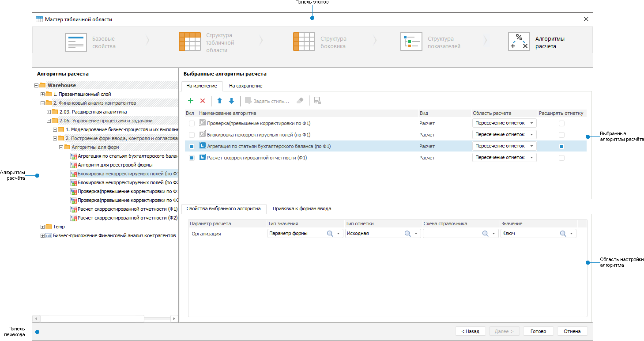Click the Готово button
644x341 pixels.
pos(538,331)
